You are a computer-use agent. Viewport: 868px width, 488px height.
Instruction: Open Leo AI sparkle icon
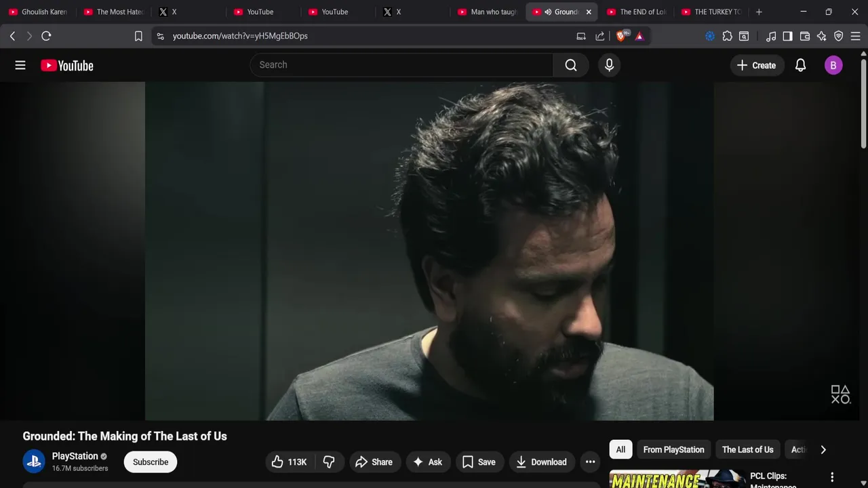(x=822, y=36)
